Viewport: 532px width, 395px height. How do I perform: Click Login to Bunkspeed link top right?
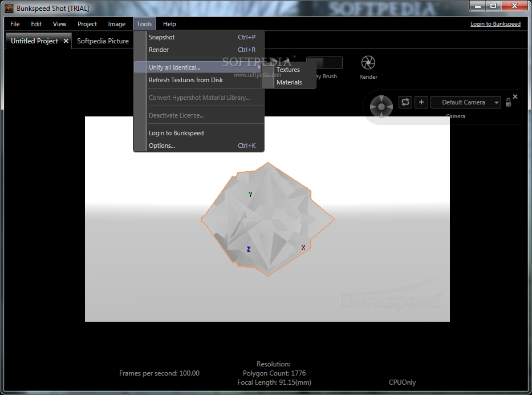496,24
